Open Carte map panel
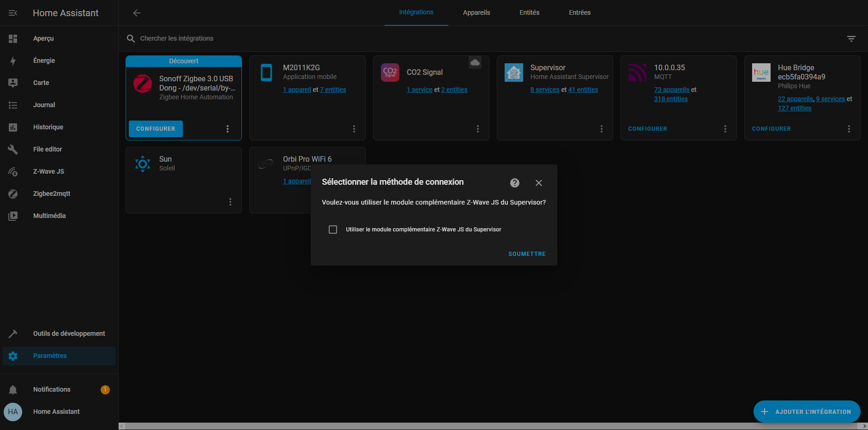The image size is (868, 430). (x=59, y=83)
